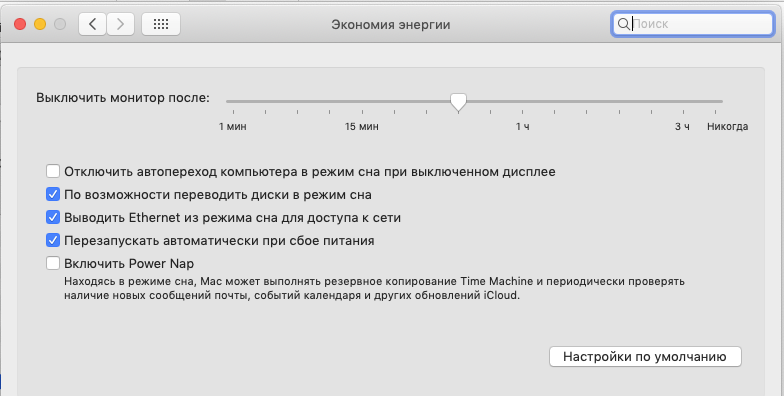Image resolution: width=784 pixels, height=396 pixels.
Task: Click the magnifier icon in search field
Action: point(624,24)
